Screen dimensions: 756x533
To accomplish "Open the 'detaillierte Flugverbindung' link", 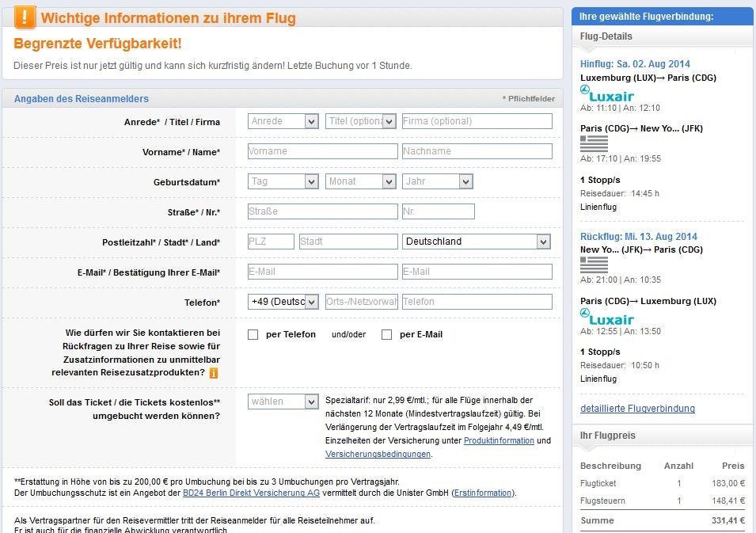I will 637,409.
